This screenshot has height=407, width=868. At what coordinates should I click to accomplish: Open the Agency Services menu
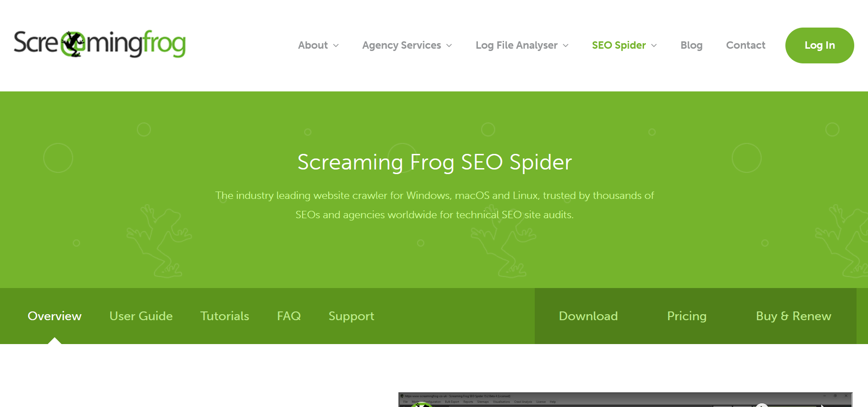[x=402, y=45]
